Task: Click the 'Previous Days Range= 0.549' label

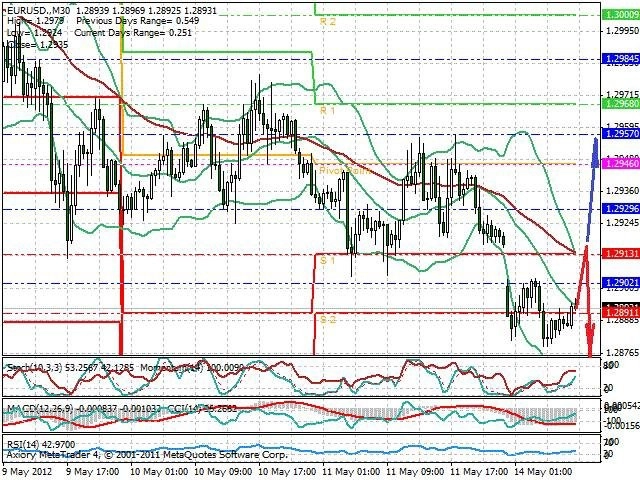Action: pyautogui.click(x=138, y=21)
